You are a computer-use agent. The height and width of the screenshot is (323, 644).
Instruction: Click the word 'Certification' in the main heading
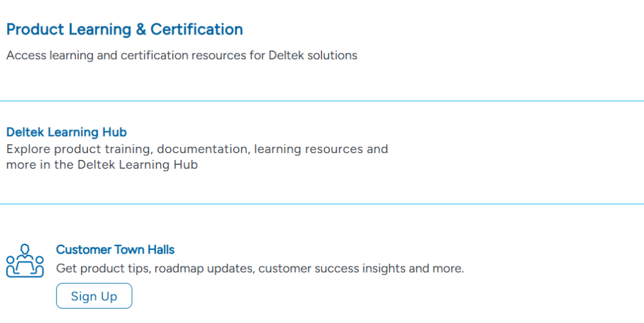pyautogui.click(x=197, y=29)
